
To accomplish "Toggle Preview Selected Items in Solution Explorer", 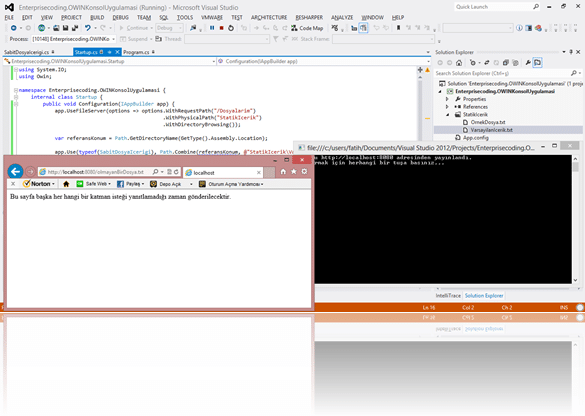I will [538, 63].
